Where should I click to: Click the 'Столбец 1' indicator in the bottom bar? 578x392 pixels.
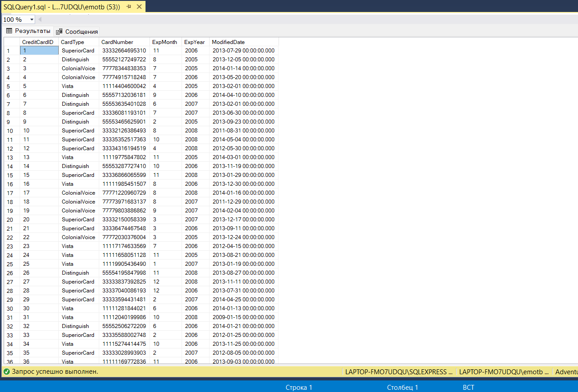pyautogui.click(x=403, y=387)
